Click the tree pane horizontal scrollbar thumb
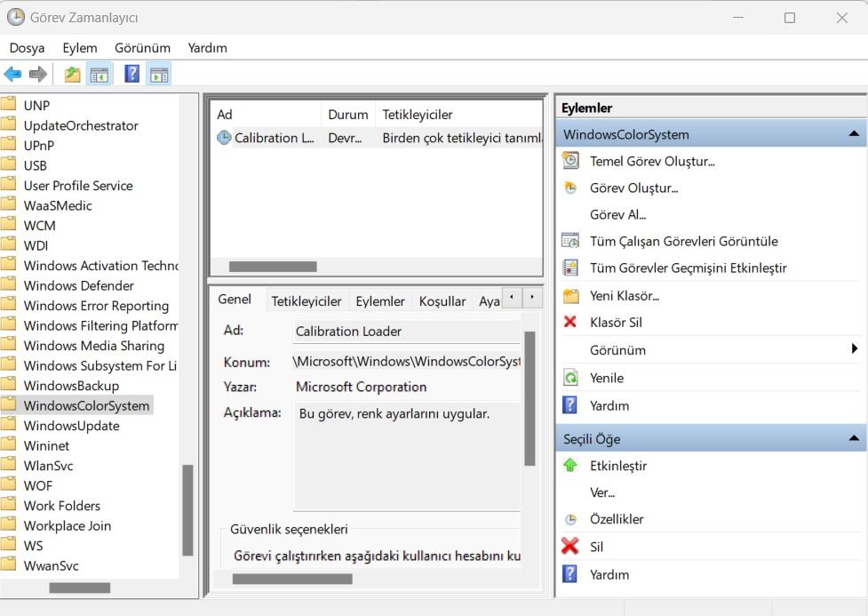The width and height of the screenshot is (868, 616). point(80,588)
